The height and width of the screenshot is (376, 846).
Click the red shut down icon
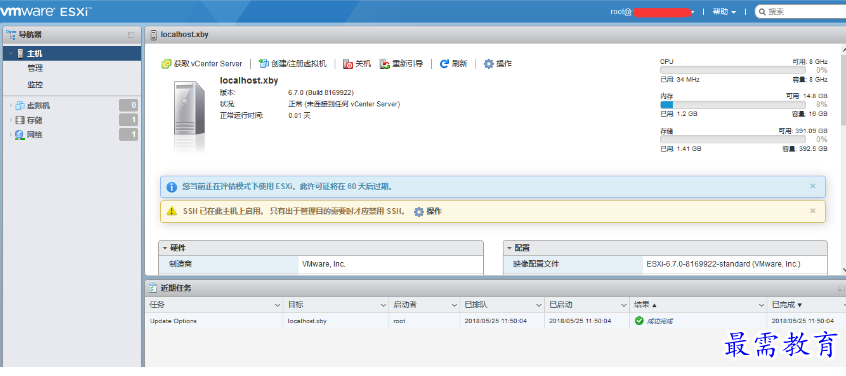(x=349, y=64)
